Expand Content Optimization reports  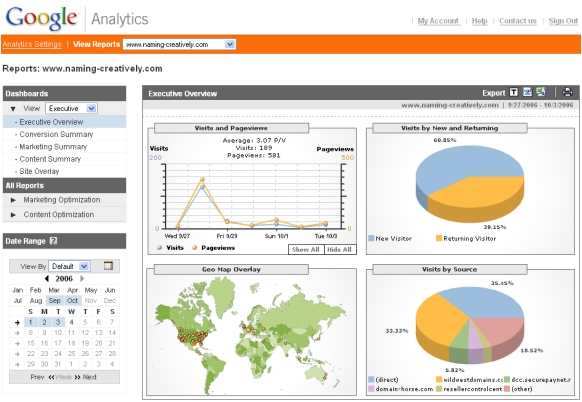click(x=14, y=215)
